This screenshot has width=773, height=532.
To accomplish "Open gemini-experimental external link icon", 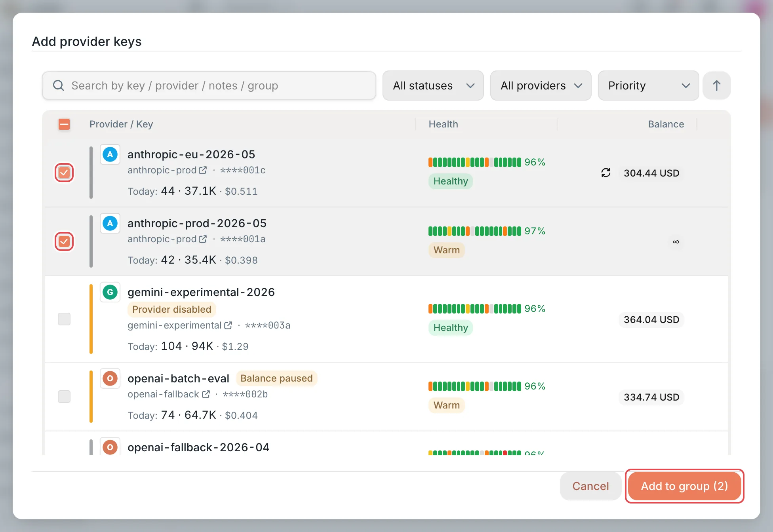I will click(x=228, y=325).
